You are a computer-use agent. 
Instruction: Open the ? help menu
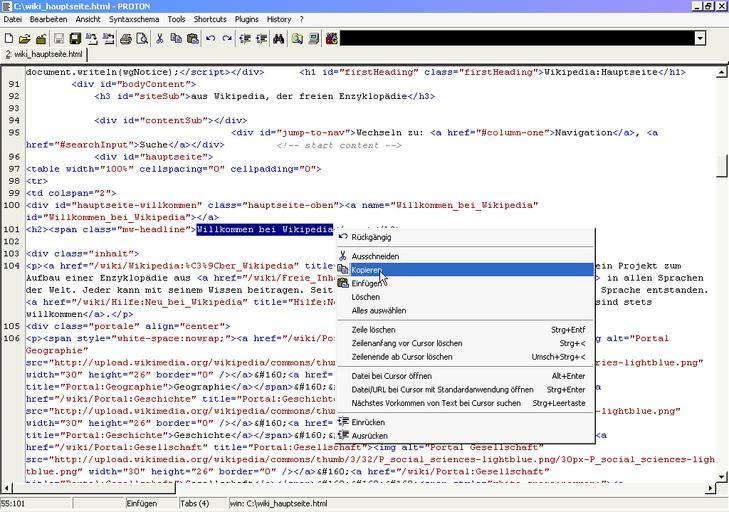(x=301, y=20)
